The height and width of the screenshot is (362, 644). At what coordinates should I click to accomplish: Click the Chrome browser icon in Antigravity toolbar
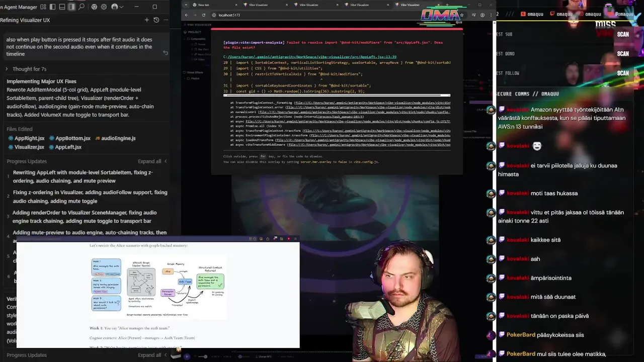coord(94,7)
